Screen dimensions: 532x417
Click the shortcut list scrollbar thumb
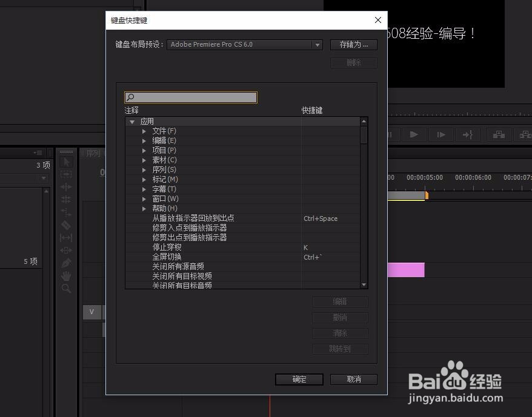tap(364, 135)
